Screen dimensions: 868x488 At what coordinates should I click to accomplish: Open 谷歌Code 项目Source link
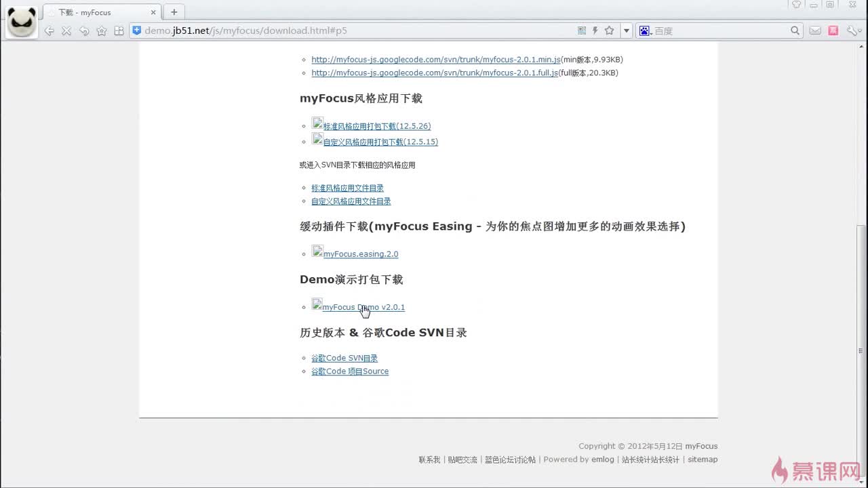(350, 371)
